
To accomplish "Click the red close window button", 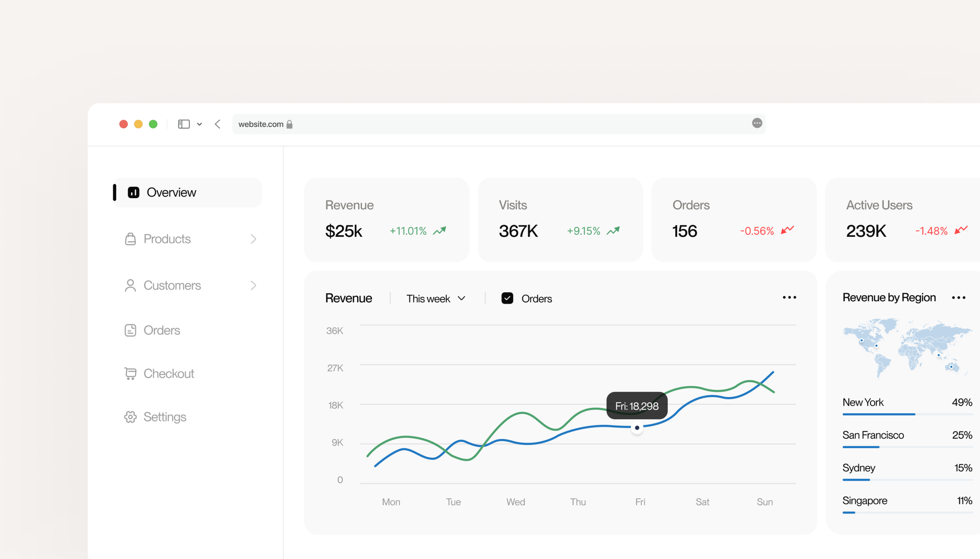I will click(123, 124).
